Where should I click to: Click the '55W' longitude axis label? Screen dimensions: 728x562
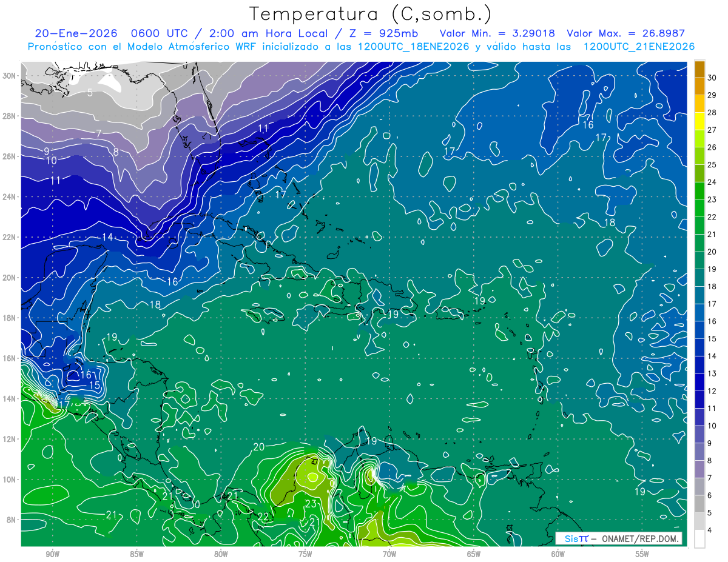(642, 554)
